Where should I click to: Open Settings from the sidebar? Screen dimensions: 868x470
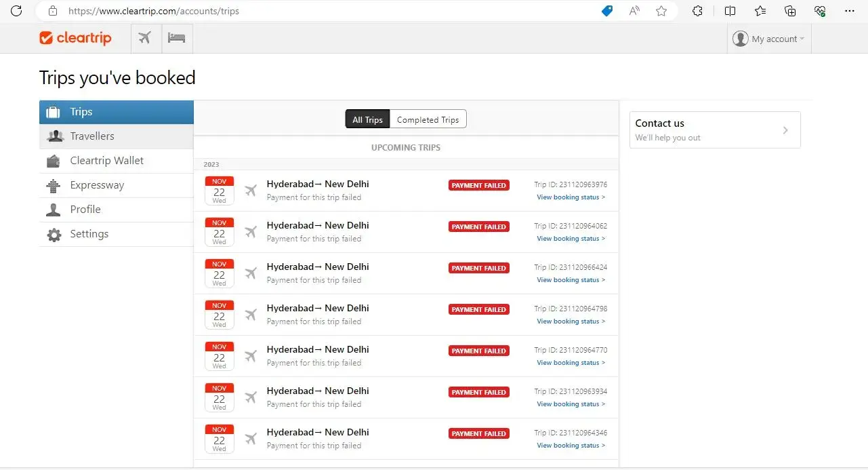click(x=89, y=234)
